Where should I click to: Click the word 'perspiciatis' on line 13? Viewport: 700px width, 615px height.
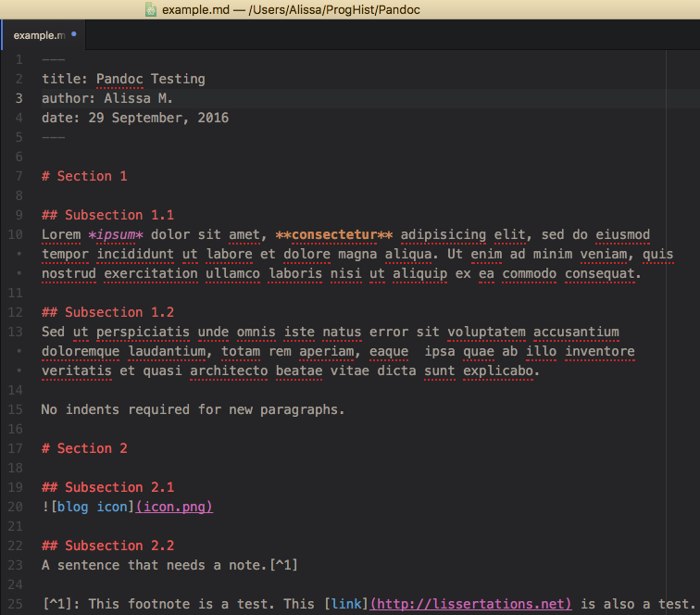pos(143,332)
